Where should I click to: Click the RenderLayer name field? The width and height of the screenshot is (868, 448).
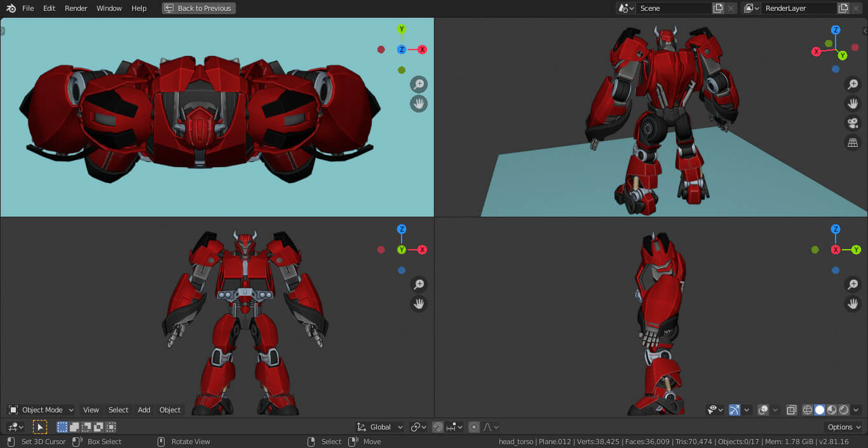coord(799,8)
